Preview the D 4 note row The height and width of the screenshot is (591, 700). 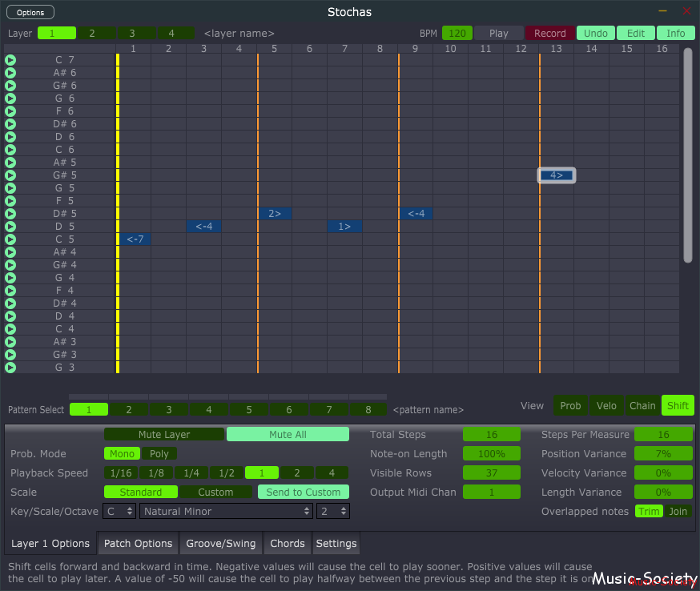(10, 316)
